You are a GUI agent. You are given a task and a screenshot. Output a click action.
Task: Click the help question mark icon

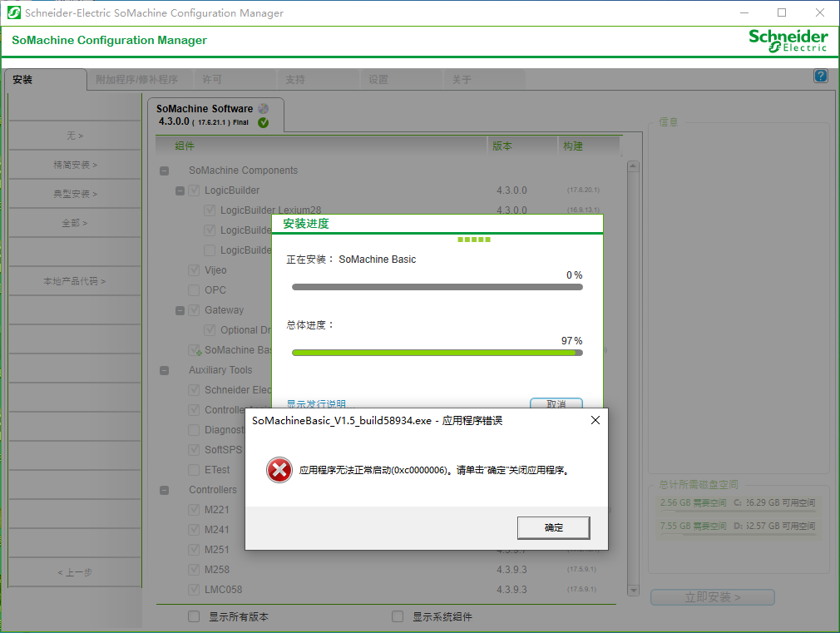820,76
